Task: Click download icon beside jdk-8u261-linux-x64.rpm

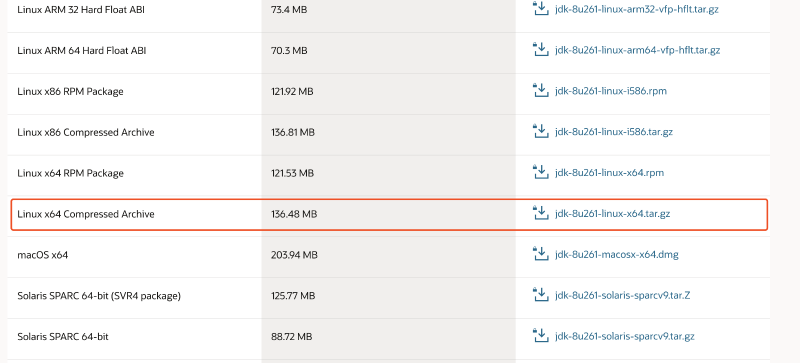Action: (x=540, y=172)
